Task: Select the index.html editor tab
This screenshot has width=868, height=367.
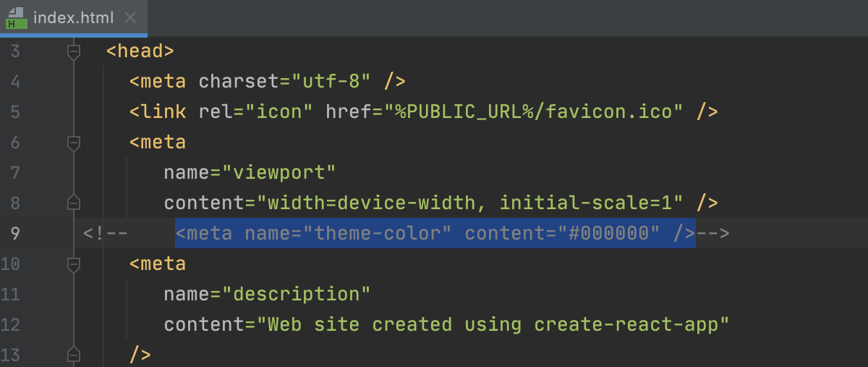Action: pyautogui.click(x=73, y=17)
